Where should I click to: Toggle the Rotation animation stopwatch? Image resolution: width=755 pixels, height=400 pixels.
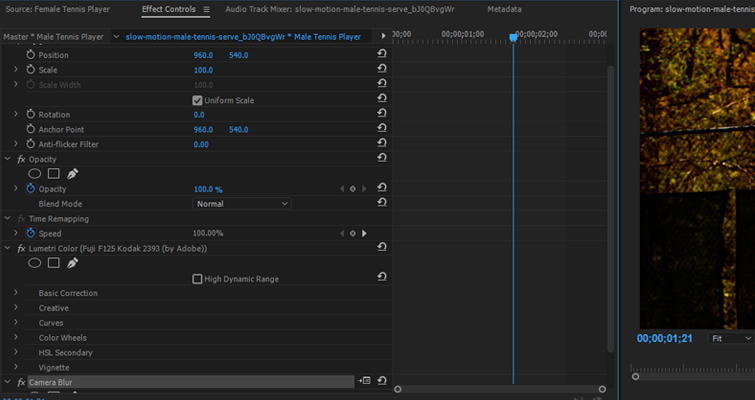tap(31, 115)
